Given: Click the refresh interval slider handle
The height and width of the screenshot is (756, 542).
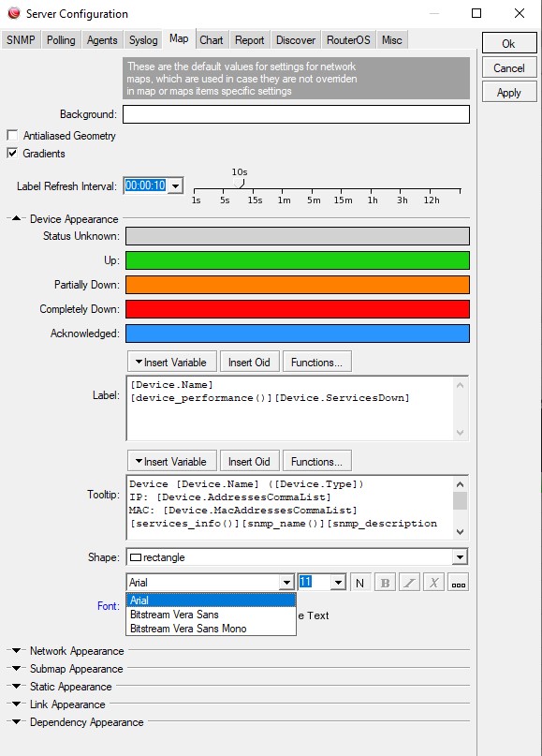Looking at the screenshot, I should [239, 184].
